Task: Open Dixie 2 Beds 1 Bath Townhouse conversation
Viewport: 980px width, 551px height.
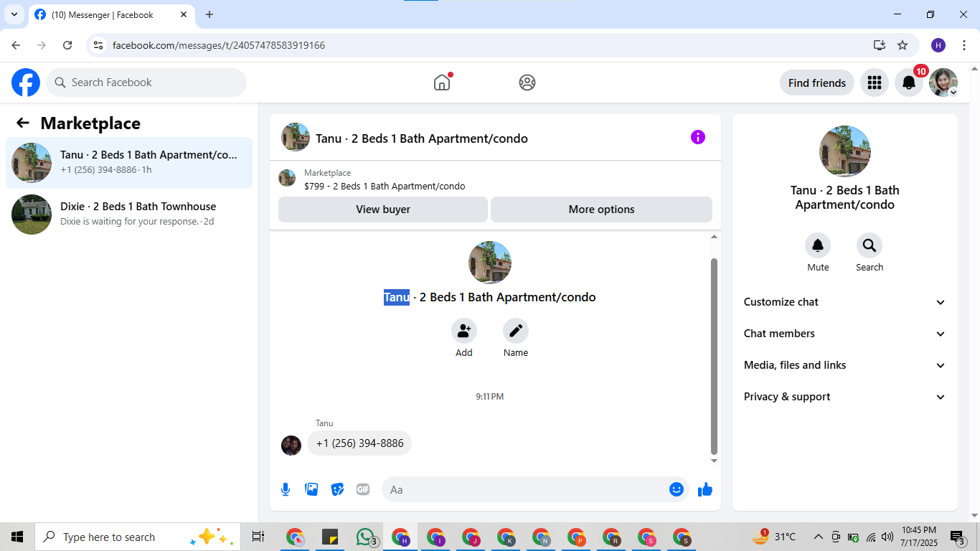Action: click(129, 215)
